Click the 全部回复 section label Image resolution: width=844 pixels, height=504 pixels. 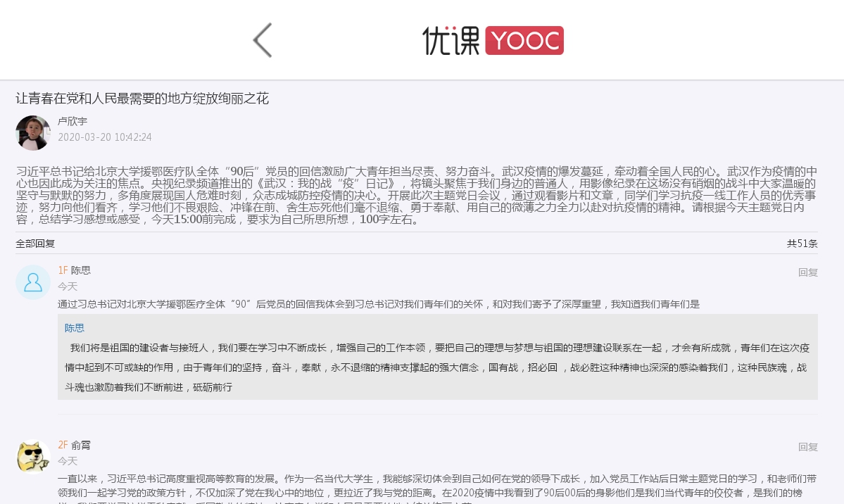click(x=35, y=244)
